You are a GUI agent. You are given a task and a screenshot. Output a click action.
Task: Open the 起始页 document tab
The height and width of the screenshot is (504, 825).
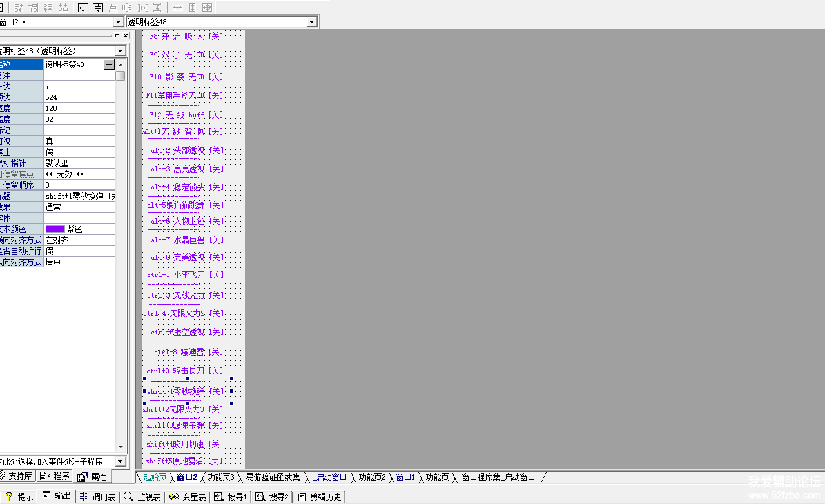click(x=155, y=477)
